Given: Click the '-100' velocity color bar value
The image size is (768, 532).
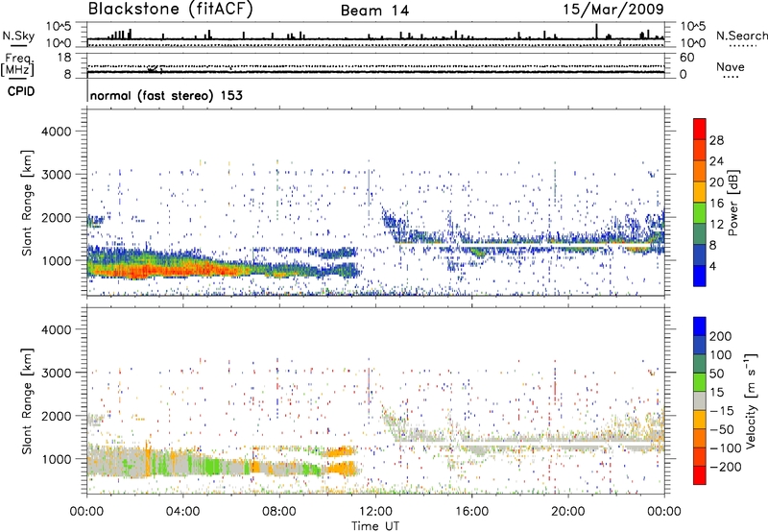Looking at the screenshot, I should click(x=726, y=448).
